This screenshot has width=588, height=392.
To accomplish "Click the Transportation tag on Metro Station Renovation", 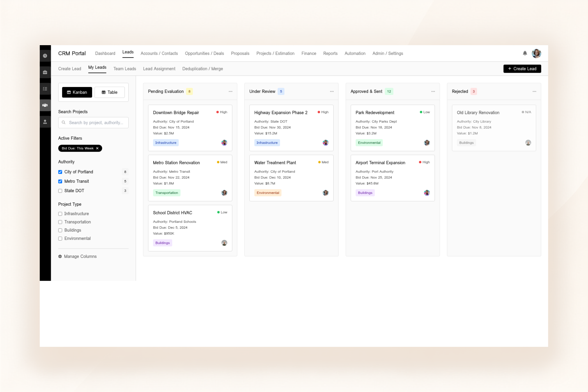I will tap(167, 193).
